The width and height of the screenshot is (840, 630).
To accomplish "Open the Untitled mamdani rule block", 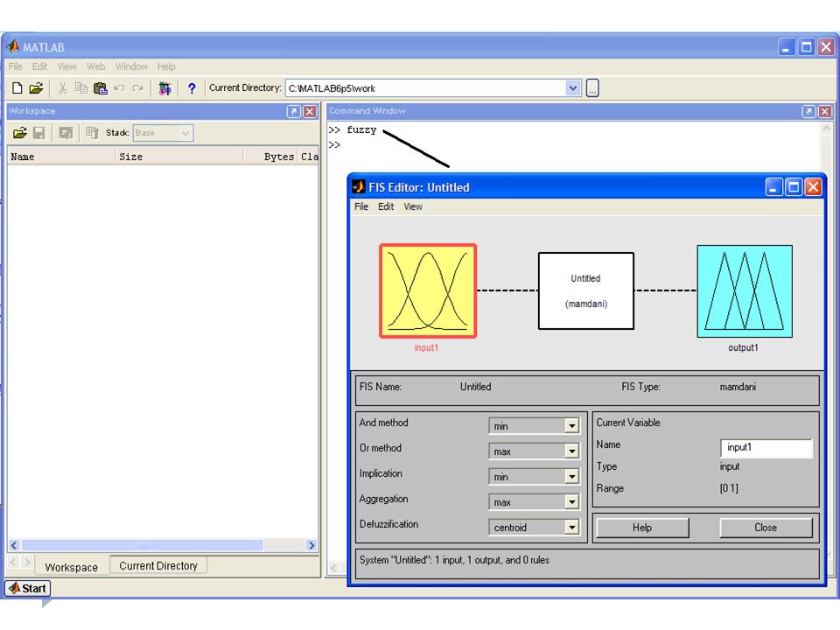I will [586, 290].
